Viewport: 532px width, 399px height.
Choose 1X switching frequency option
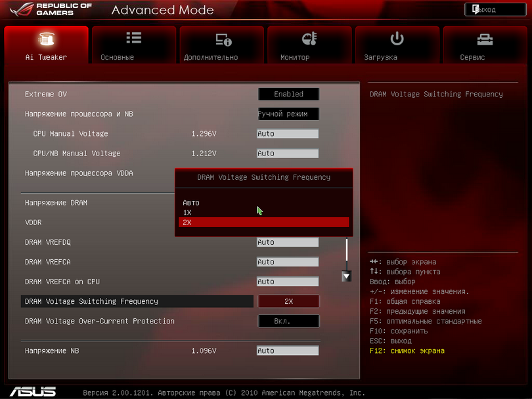point(187,213)
